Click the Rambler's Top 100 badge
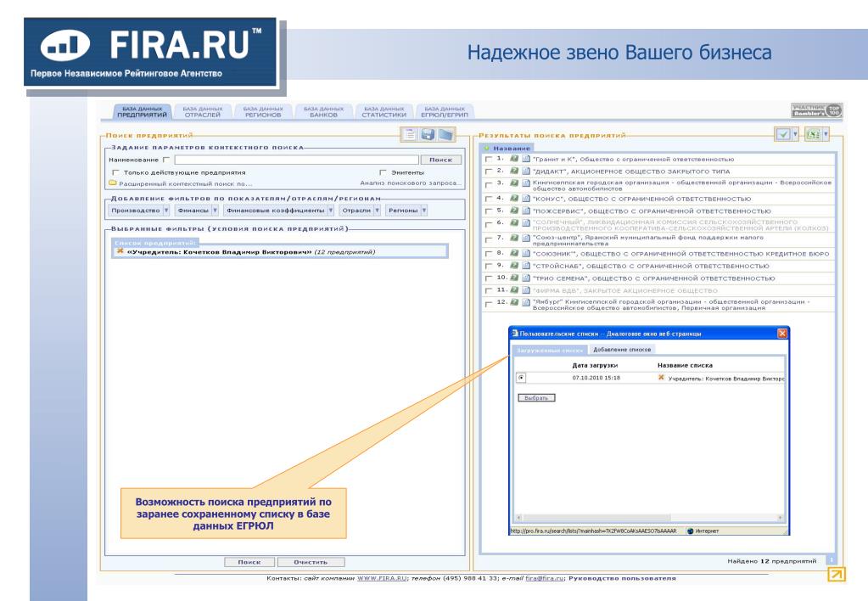The height and width of the screenshot is (601, 868). [816, 110]
